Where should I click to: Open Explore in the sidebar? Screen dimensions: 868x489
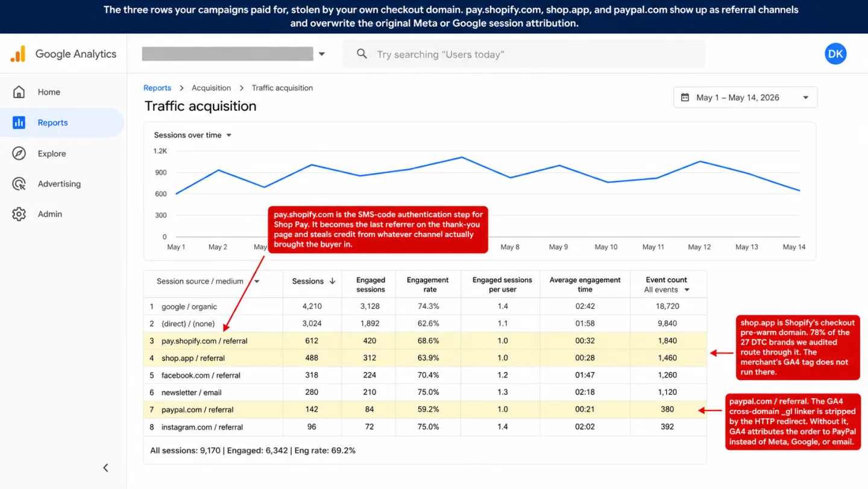point(62,153)
